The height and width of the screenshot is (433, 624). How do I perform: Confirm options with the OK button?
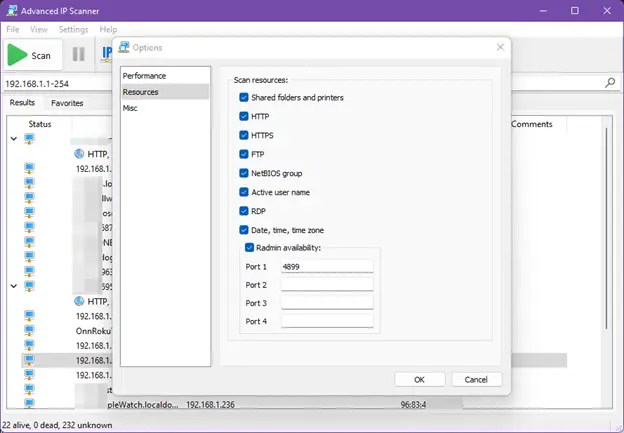(x=419, y=380)
